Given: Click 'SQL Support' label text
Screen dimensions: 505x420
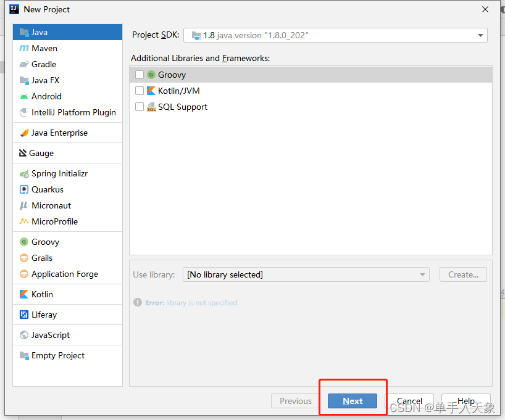Looking at the screenshot, I should click(183, 107).
